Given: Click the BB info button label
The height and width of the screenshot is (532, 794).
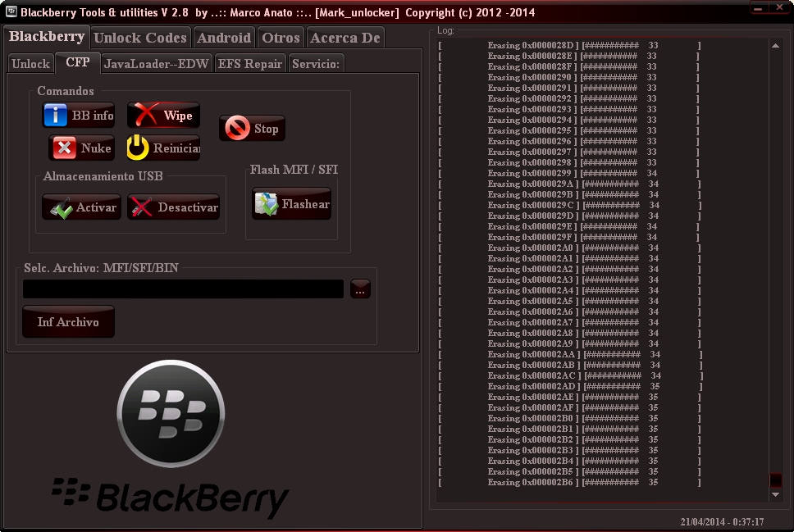Looking at the screenshot, I should (x=93, y=116).
